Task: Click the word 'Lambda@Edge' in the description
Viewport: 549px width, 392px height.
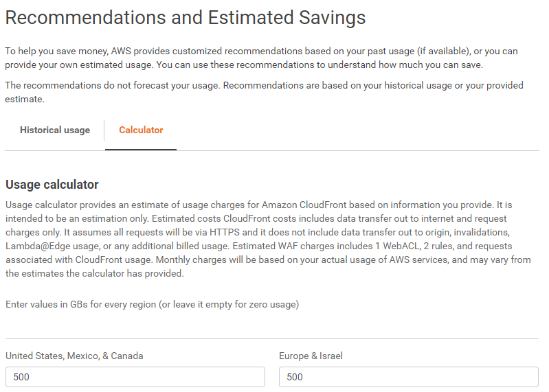Action: (38, 246)
